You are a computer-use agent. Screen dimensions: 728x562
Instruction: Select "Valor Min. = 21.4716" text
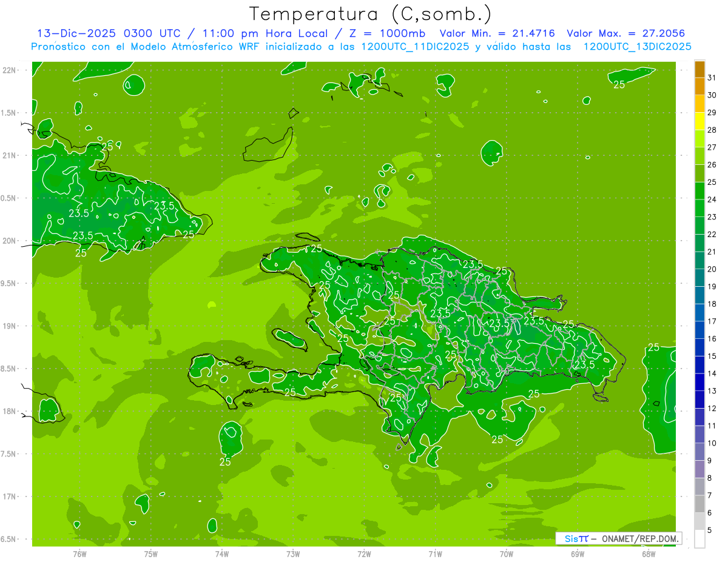[x=497, y=33]
